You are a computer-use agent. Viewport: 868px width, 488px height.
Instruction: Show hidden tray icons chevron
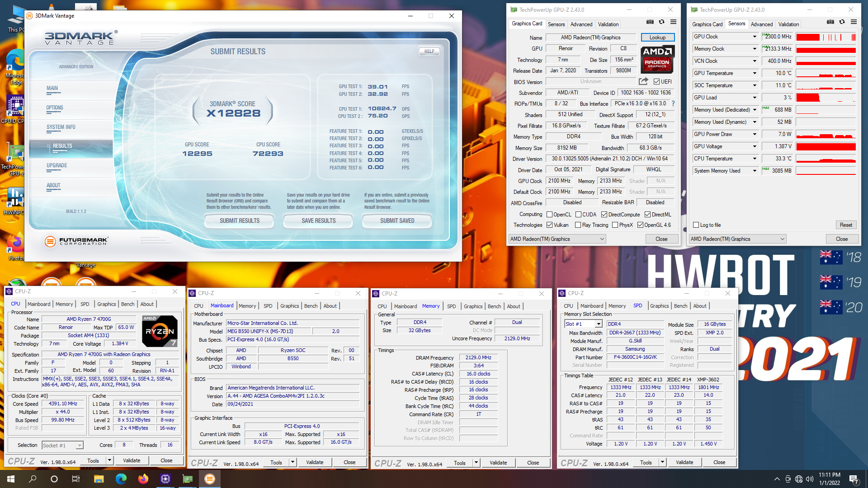(777, 479)
